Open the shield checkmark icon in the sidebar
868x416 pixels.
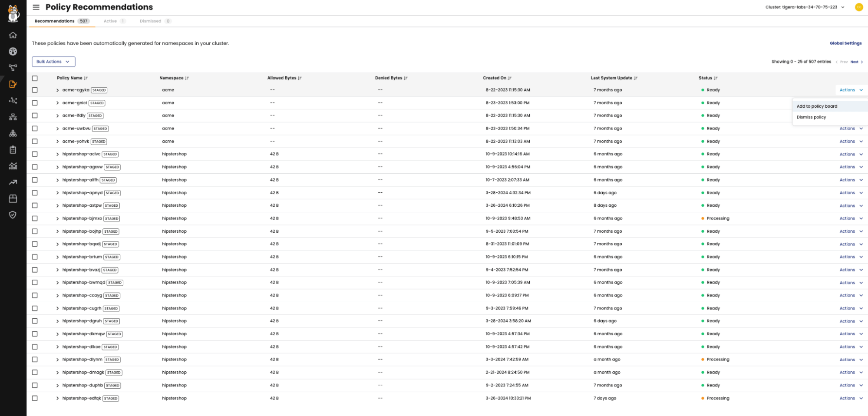click(x=13, y=215)
